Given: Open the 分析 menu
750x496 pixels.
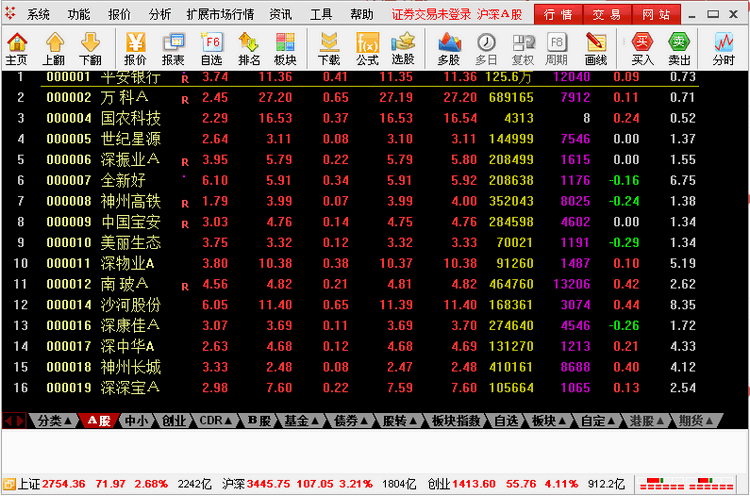Looking at the screenshot, I should 160,15.
